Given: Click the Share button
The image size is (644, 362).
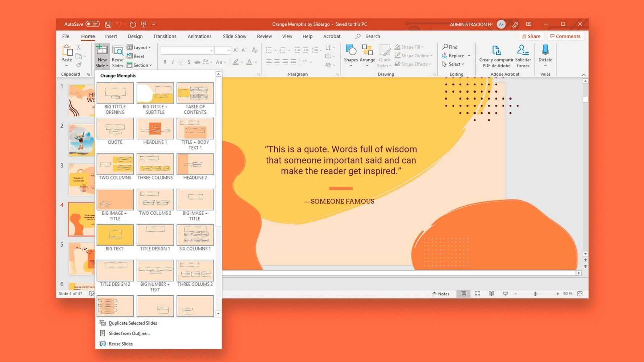Looking at the screenshot, I should click(x=532, y=36).
